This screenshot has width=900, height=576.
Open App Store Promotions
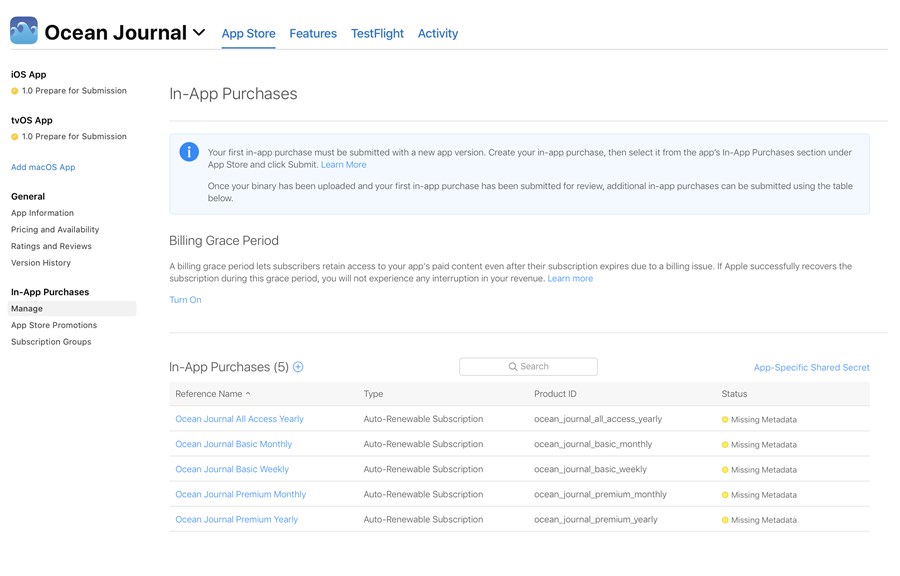(54, 325)
